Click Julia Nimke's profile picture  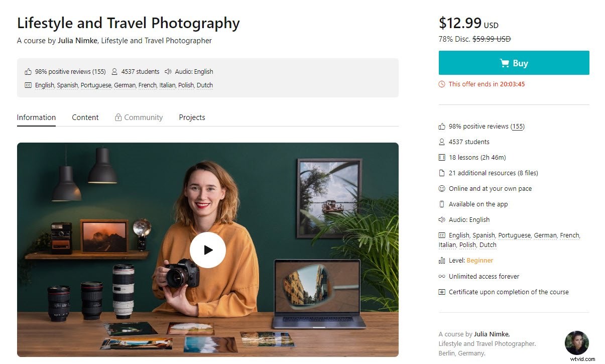(577, 343)
